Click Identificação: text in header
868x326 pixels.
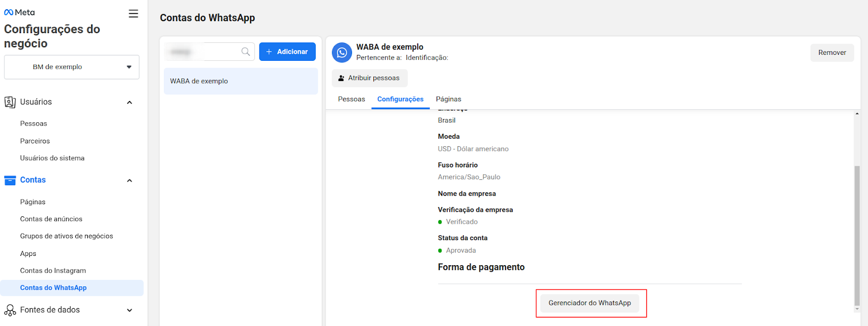pos(427,58)
